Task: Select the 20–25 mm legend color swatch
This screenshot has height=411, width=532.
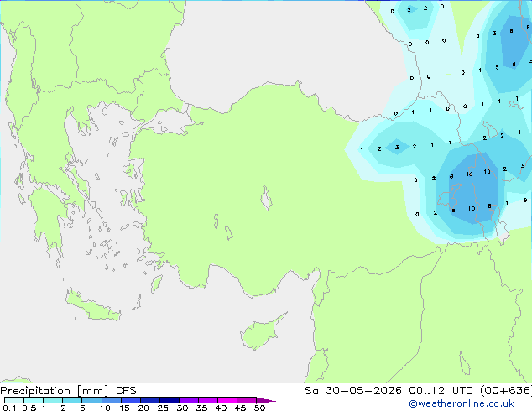Action: (149, 400)
